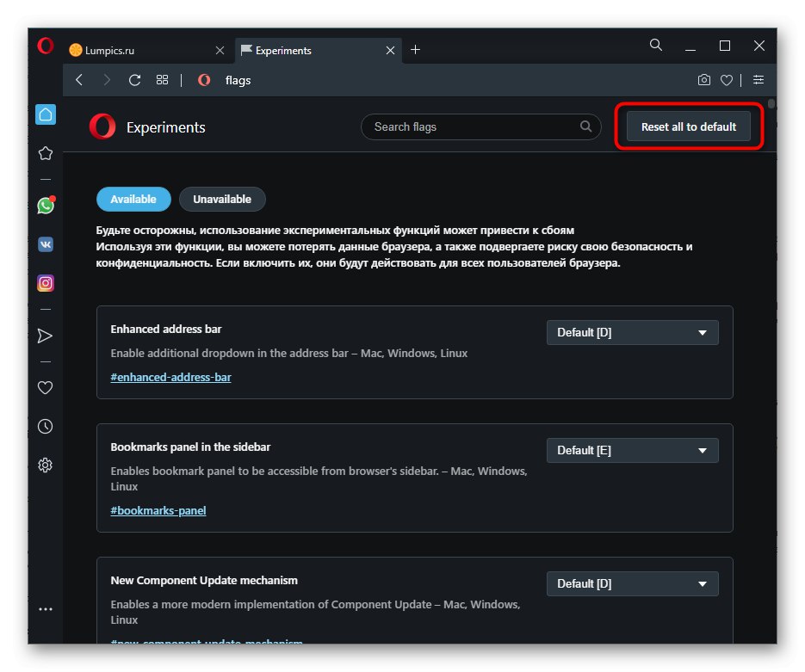Click the forward navigation arrow
The width and height of the screenshot is (805, 672).
pos(106,80)
